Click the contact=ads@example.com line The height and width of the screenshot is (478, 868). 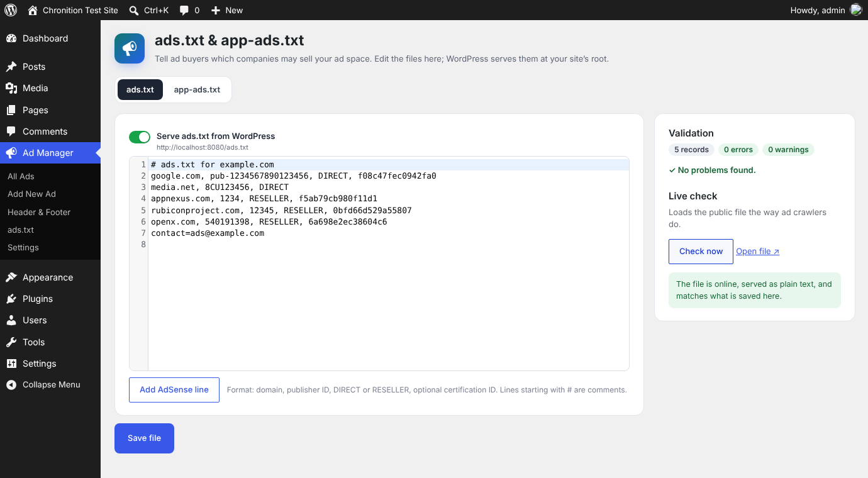pyautogui.click(x=208, y=233)
